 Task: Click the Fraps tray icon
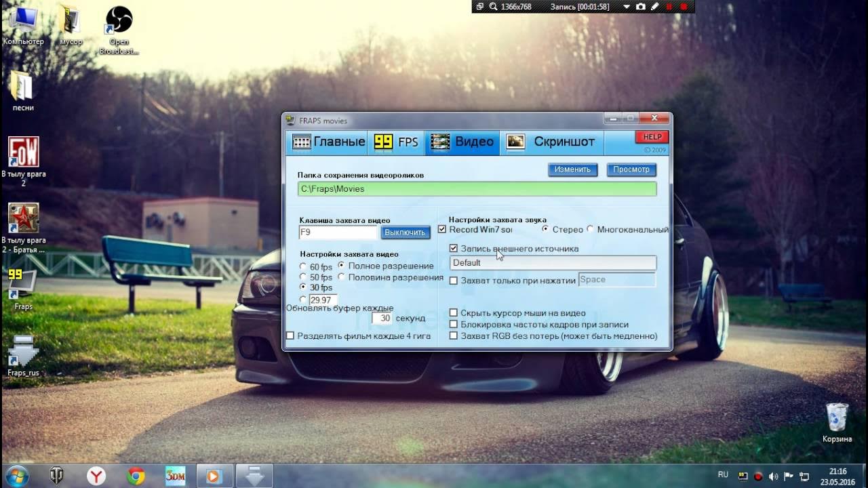click(x=743, y=476)
